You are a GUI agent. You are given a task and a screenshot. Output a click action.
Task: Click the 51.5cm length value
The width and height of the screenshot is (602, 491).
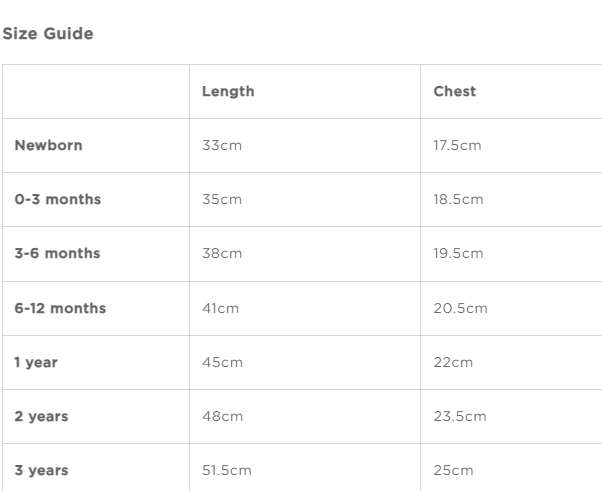tap(226, 470)
